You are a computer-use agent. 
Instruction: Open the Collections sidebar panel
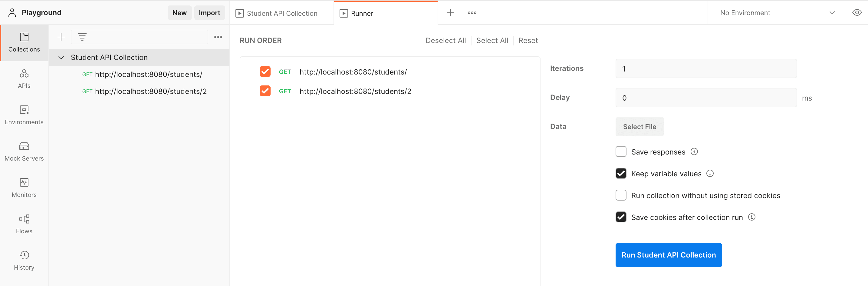(24, 42)
